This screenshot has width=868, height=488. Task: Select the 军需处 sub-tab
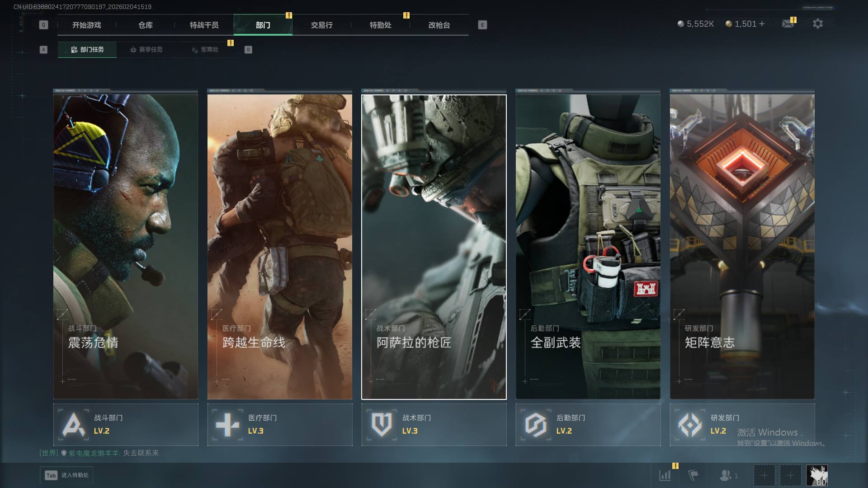205,50
